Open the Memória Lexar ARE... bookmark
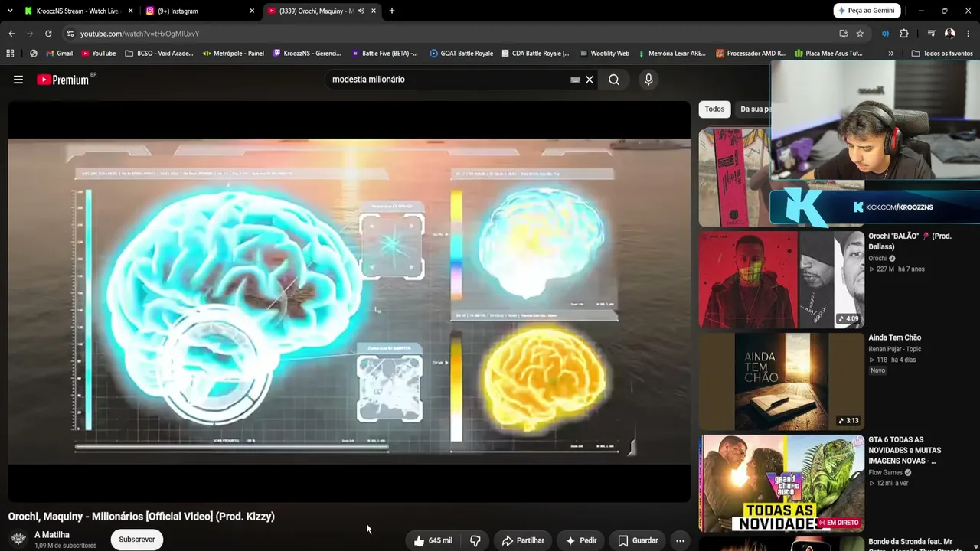Image resolution: width=980 pixels, height=551 pixels. coord(671,54)
